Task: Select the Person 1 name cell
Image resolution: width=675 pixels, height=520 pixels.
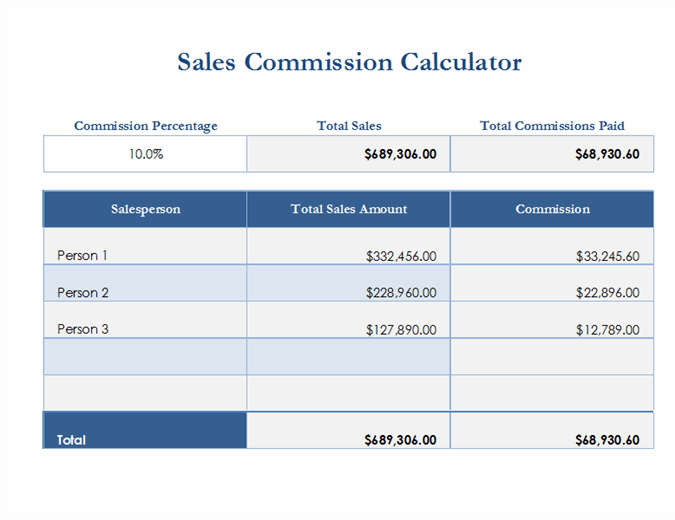Action: click(x=145, y=255)
